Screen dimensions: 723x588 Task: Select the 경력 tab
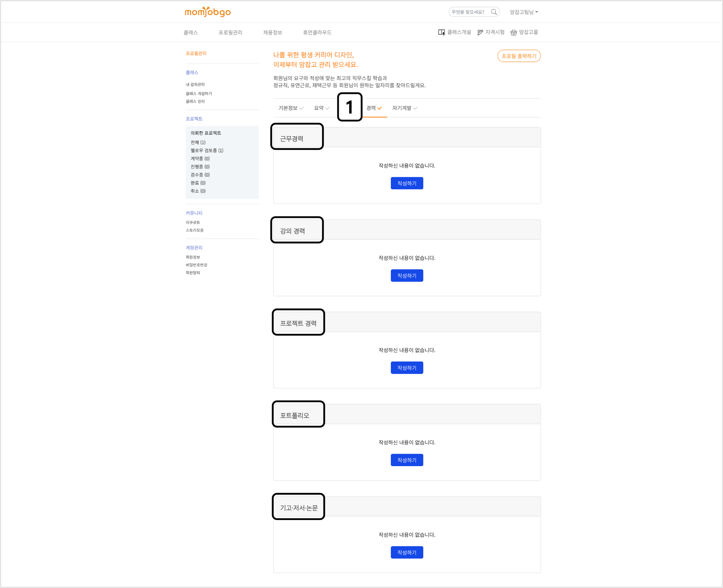[374, 108]
